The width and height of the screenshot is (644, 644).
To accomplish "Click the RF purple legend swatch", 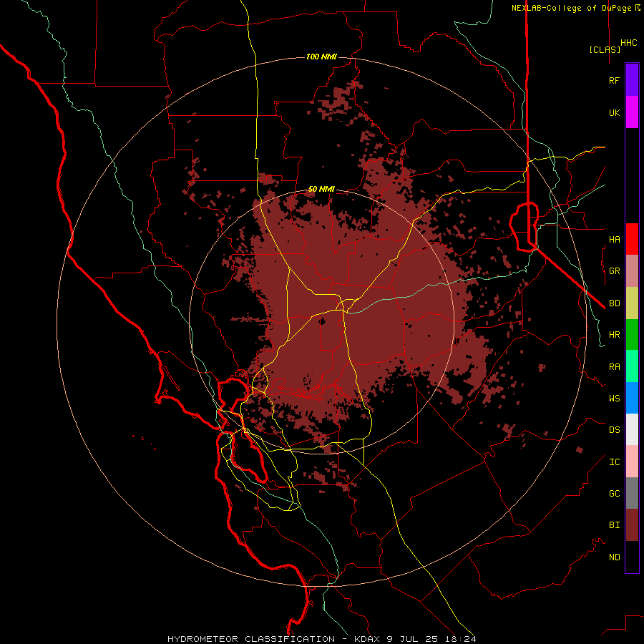I will tap(632, 80).
